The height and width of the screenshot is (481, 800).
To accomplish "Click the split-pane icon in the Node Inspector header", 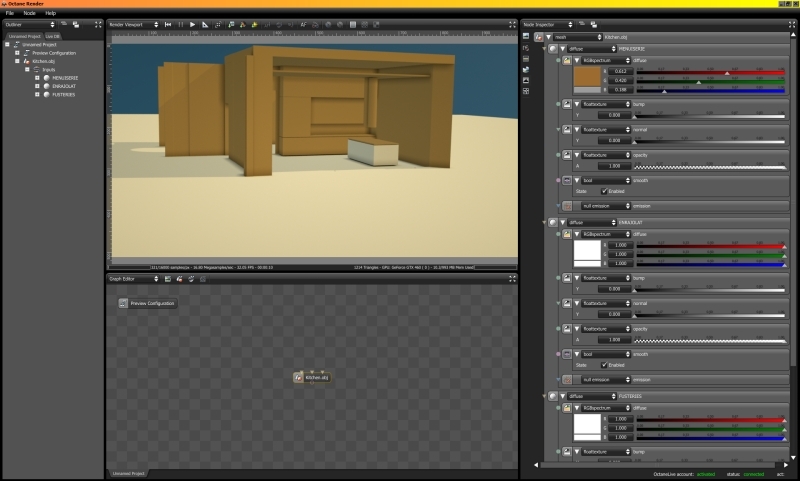I will tap(593, 24).
